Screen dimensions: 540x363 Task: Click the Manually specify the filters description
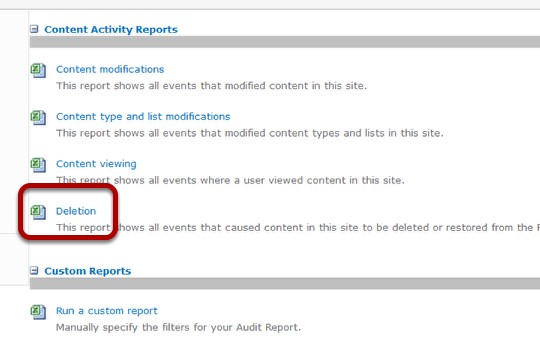click(178, 328)
